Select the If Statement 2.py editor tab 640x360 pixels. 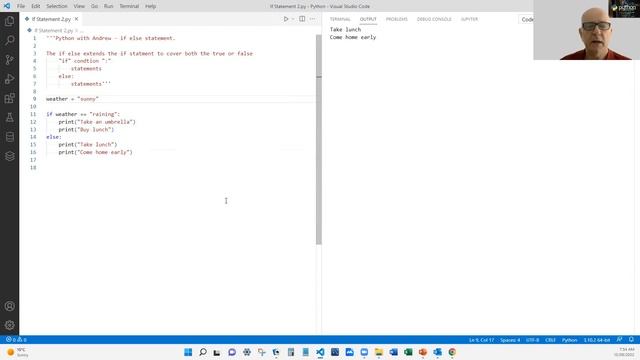51,19
